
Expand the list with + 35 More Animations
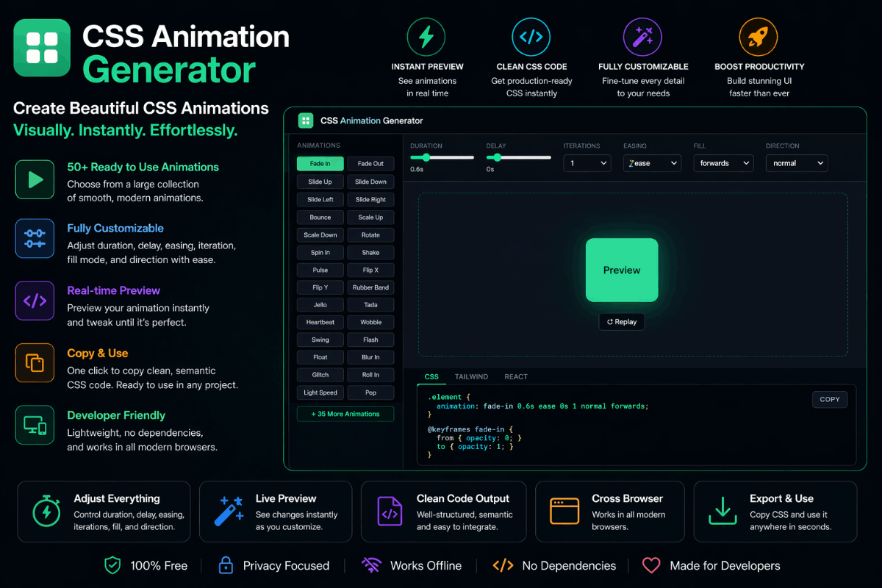tap(345, 414)
